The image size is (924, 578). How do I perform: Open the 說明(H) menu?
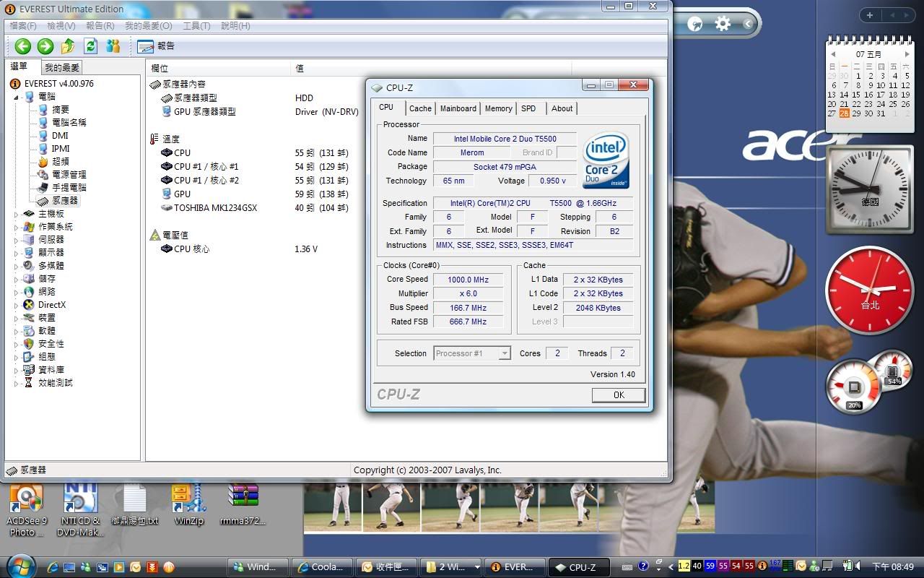[235, 26]
